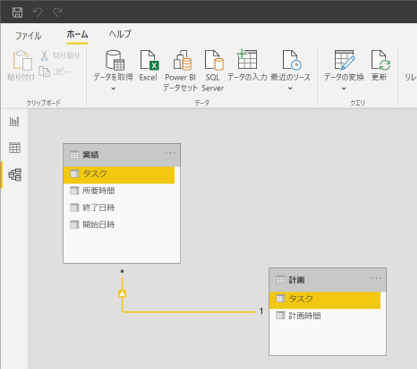Click the Save icon in title bar
This screenshot has height=369, width=417.
pos(17,12)
